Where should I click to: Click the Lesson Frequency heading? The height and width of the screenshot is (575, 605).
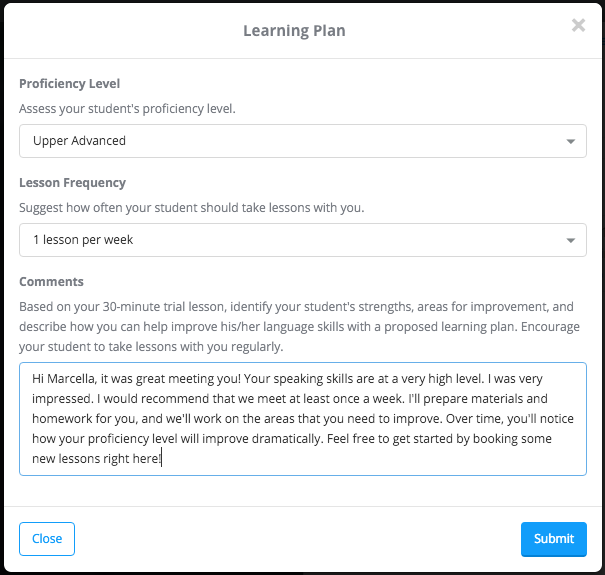point(73,183)
